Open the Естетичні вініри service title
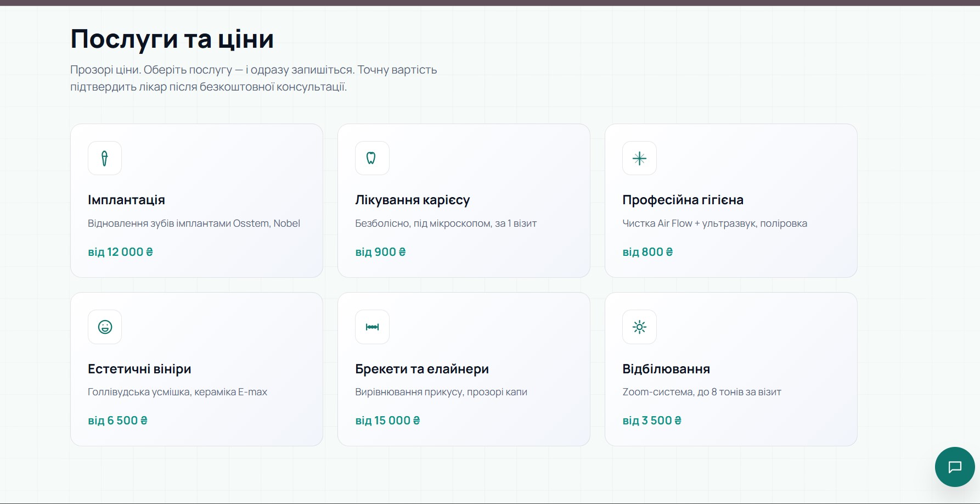 [x=139, y=369]
